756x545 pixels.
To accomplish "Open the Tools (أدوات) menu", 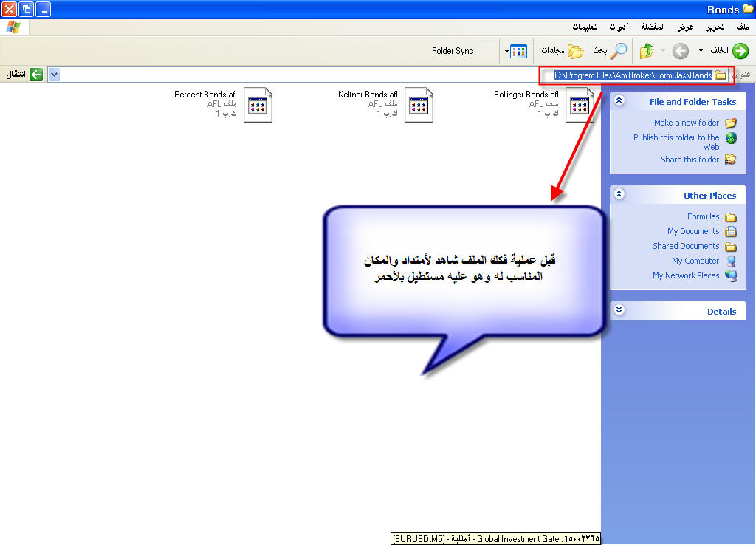I will click(x=619, y=27).
